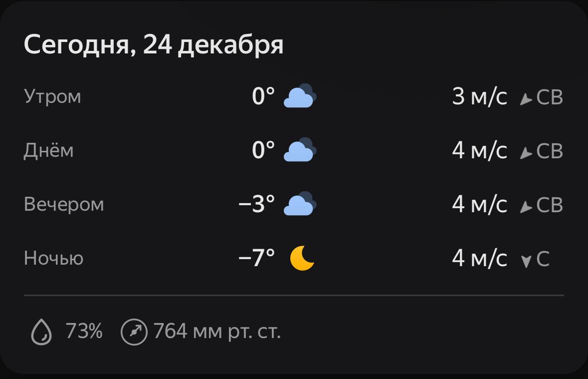Open the "Сегодня, 24 декабря" heading
The height and width of the screenshot is (379, 588).
tap(154, 45)
